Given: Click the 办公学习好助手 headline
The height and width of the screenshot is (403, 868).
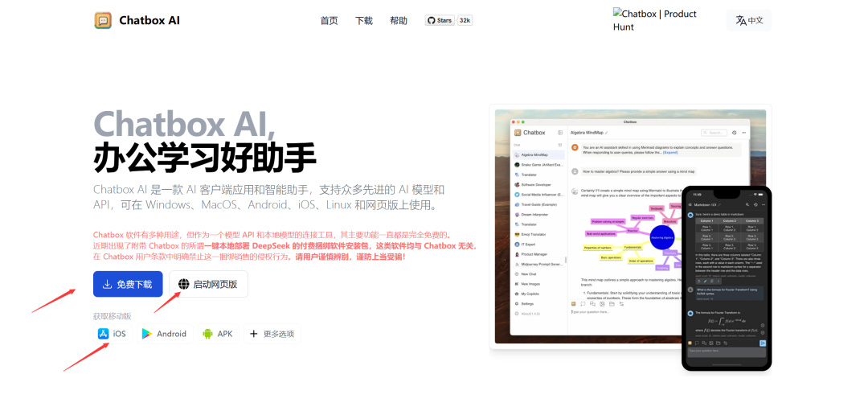Looking at the screenshot, I should pyautogui.click(x=205, y=158).
